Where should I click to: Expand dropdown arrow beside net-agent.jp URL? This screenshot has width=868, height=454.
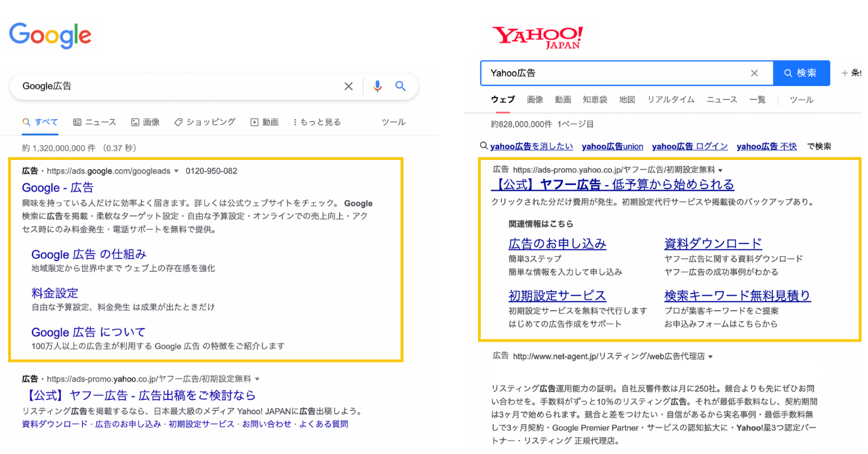pyautogui.click(x=710, y=356)
